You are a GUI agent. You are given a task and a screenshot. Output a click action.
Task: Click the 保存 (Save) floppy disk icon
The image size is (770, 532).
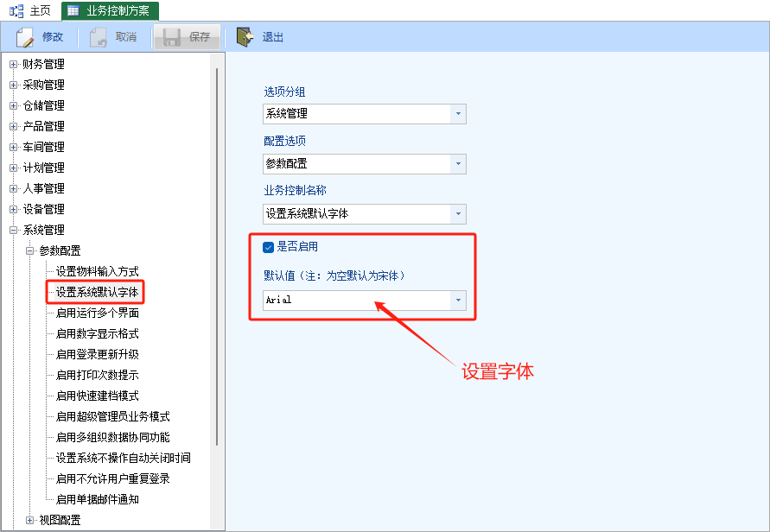(x=171, y=37)
